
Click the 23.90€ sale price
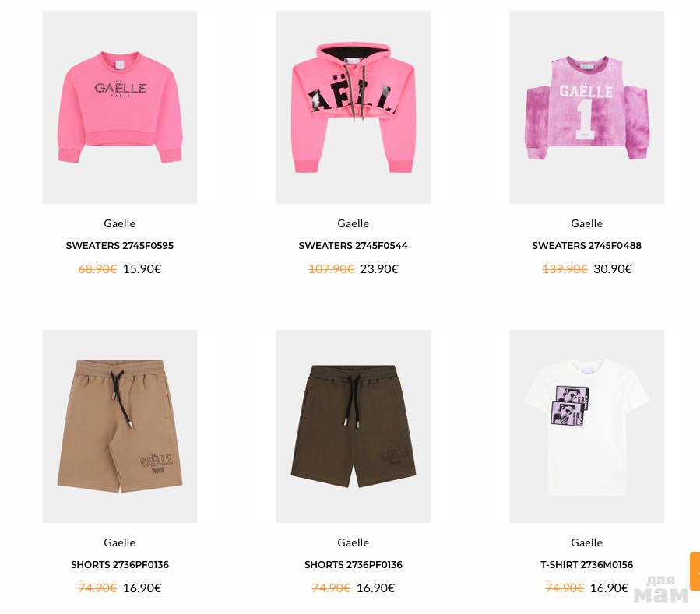(379, 268)
